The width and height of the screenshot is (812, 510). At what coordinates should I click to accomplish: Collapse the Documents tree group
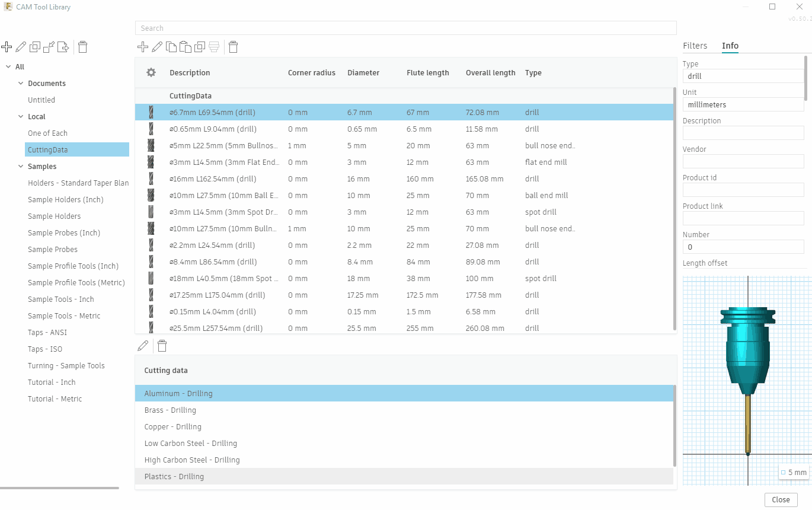coord(21,84)
